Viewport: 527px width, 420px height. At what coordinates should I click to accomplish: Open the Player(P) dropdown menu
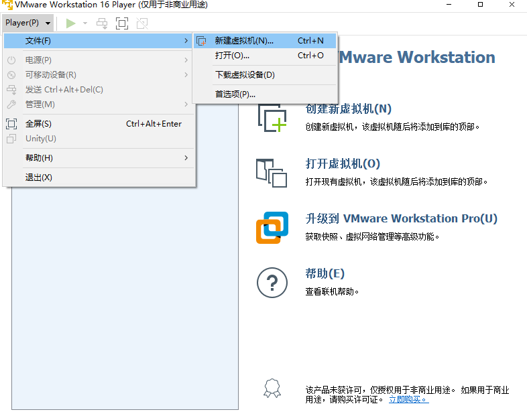[x=27, y=23]
